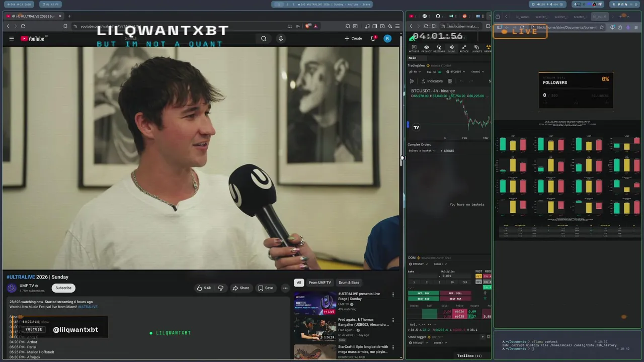Open options for Live Stage Sunday suggestion
The width and height of the screenshot is (644, 362).
tap(393, 295)
